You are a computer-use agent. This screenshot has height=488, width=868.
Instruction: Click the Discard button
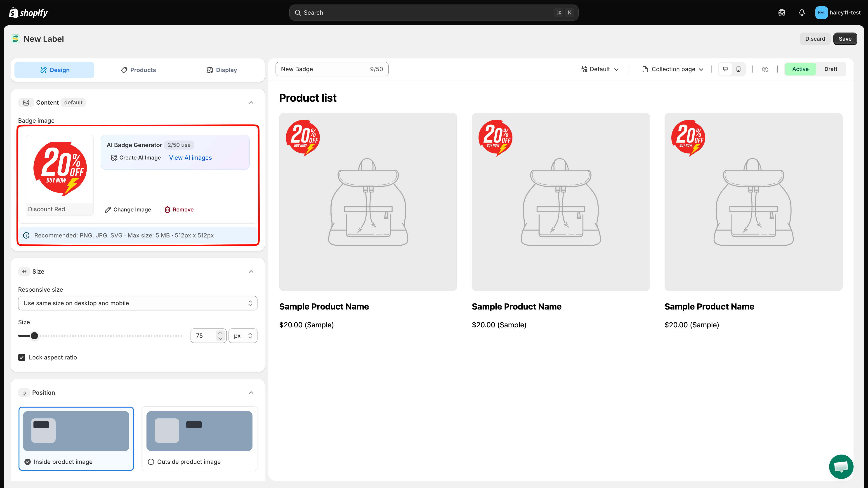[815, 39]
